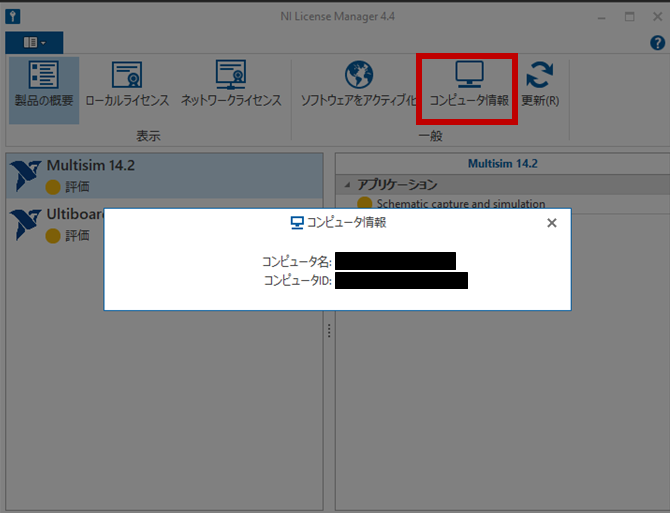670x513 pixels.
Task: Open the help question mark icon
Action: [657, 43]
